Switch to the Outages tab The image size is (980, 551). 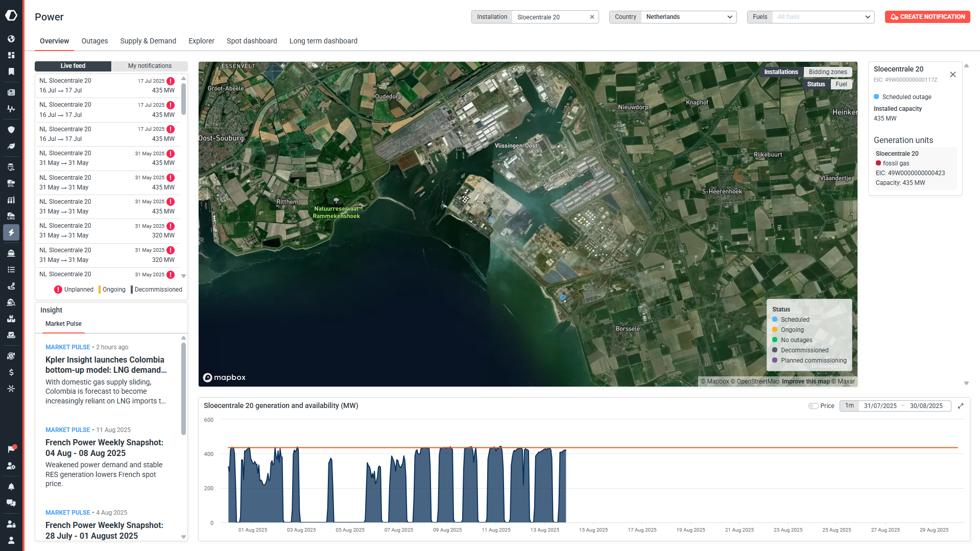tap(94, 41)
